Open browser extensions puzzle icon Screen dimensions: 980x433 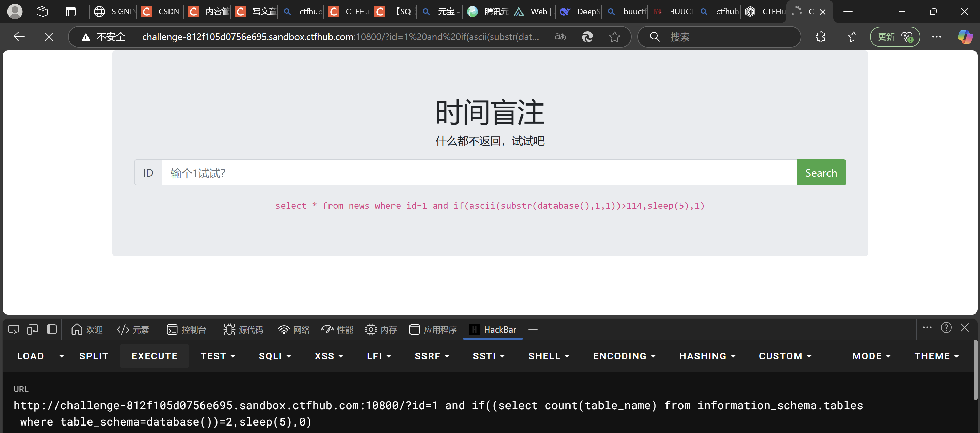[820, 37]
